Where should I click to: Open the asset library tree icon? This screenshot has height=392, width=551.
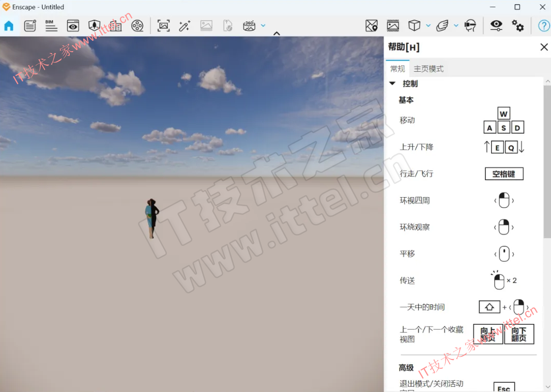coord(94,26)
